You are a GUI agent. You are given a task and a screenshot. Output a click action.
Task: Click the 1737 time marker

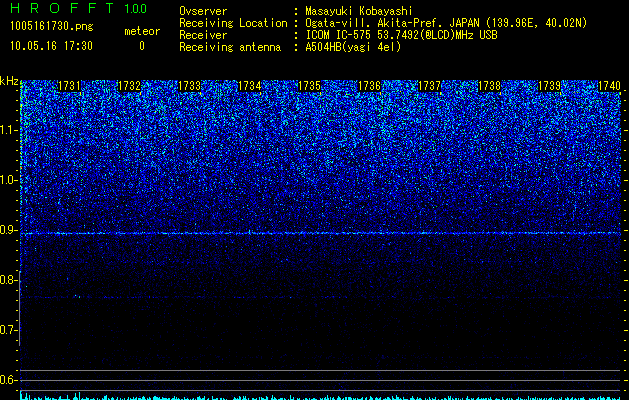click(429, 86)
